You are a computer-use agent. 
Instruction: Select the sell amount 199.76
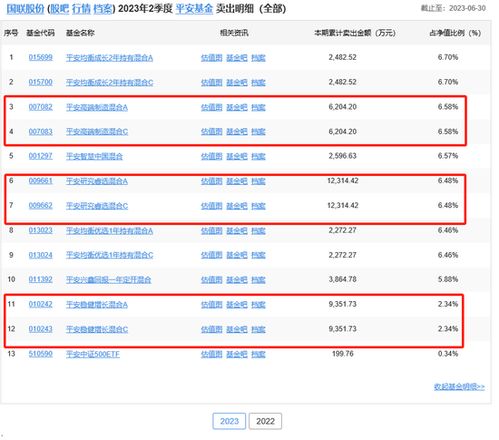(343, 354)
